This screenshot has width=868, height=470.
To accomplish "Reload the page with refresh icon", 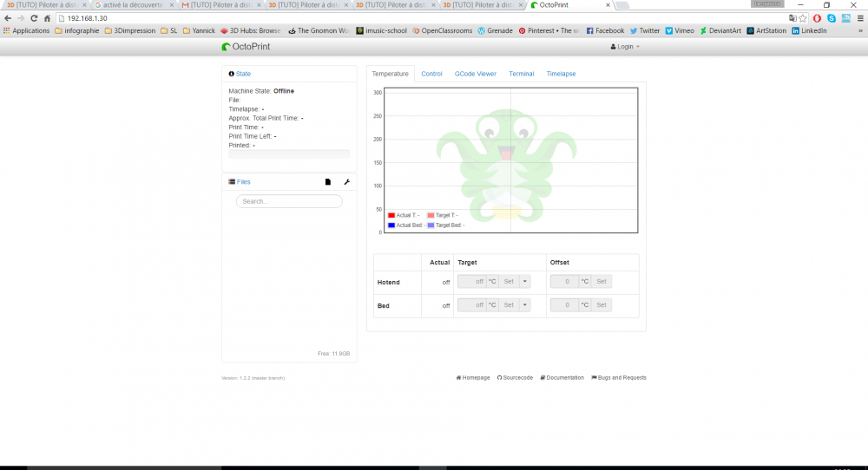I will tap(34, 18).
